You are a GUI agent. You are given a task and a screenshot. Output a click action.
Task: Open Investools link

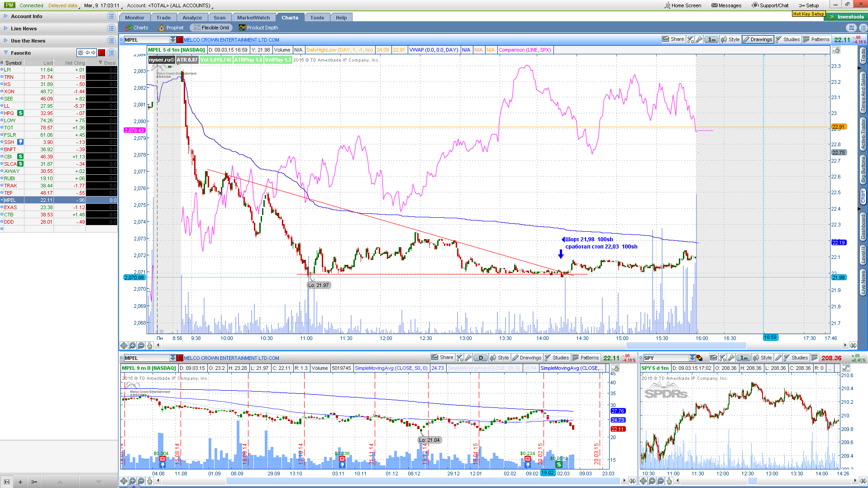coord(846,17)
